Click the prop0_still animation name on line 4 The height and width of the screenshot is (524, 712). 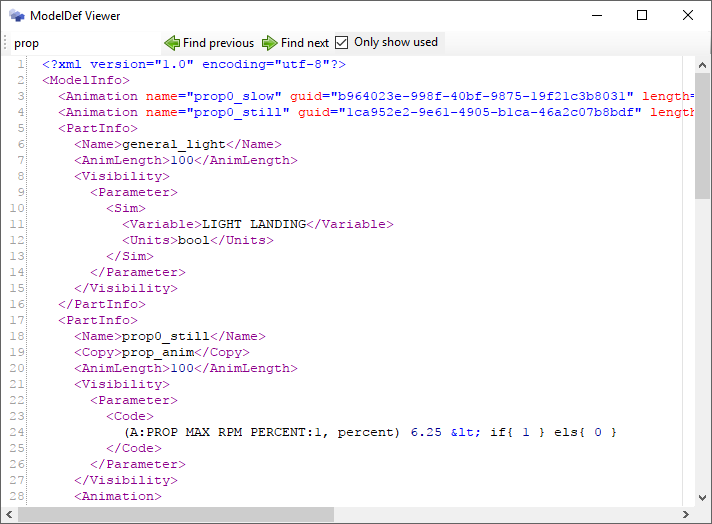(x=238, y=112)
